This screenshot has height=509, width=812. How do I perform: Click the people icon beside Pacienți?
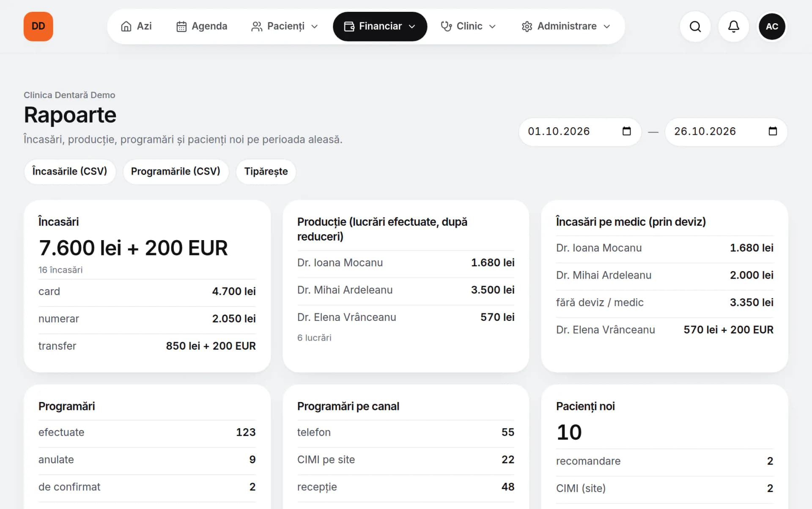pos(257,27)
